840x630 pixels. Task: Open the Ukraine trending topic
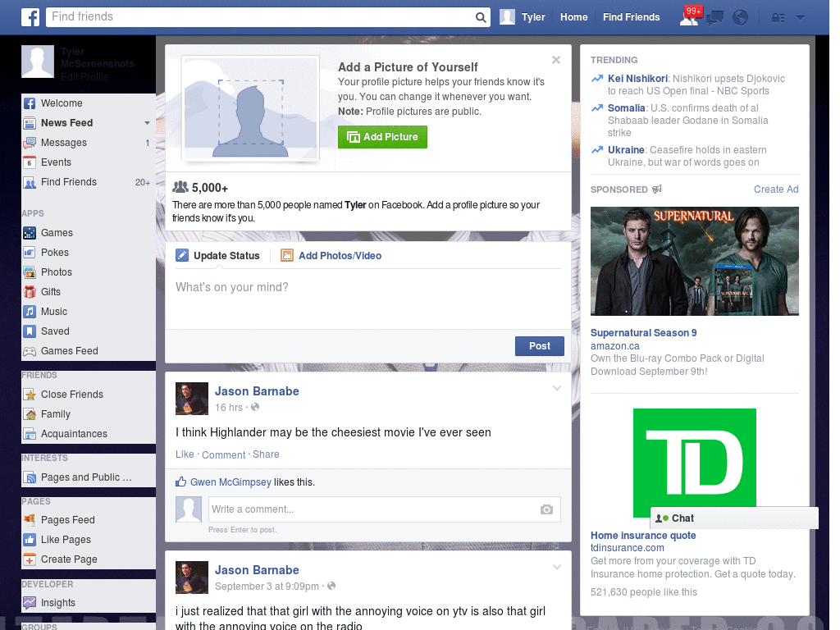point(626,150)
